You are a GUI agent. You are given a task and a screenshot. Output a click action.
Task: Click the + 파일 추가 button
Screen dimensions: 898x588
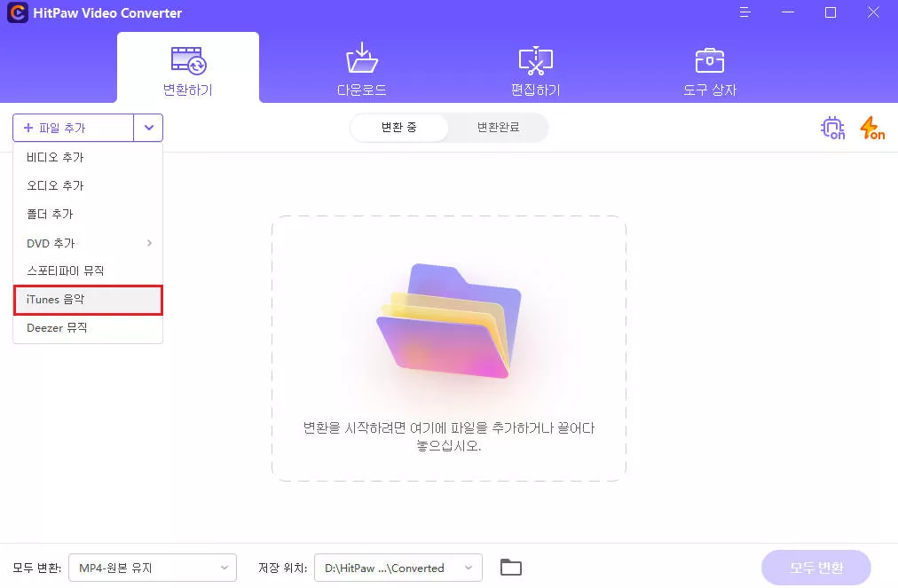click(74, 128)
